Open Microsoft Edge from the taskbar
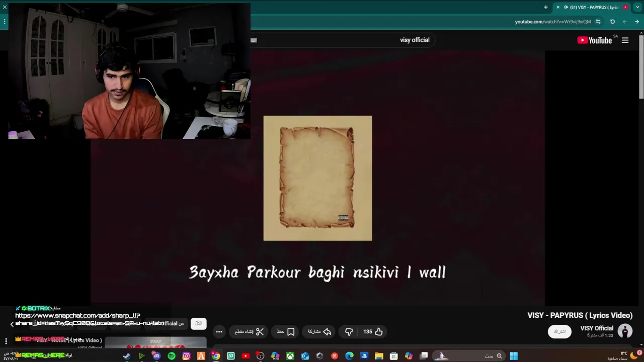The image size is (644, 362). (349, 356)
